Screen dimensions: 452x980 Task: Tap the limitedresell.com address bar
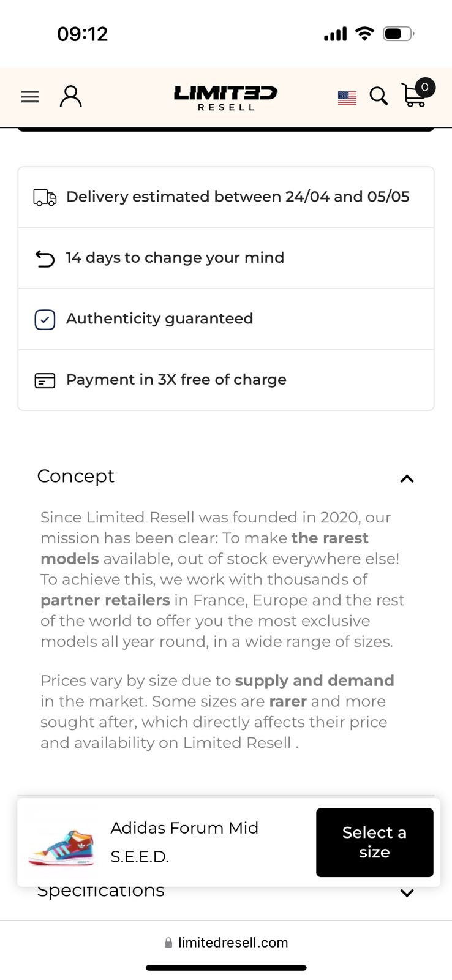point(226,943)
